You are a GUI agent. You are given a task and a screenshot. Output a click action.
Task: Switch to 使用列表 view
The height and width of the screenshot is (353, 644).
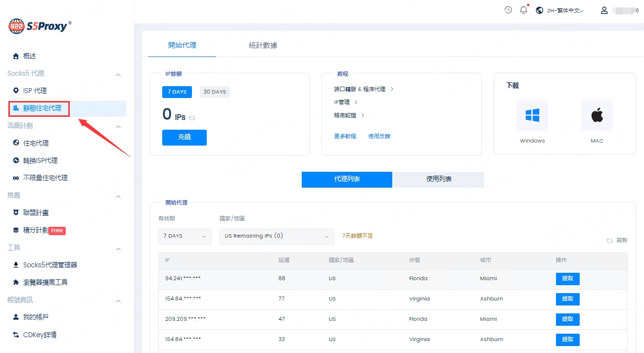[438, 179]
